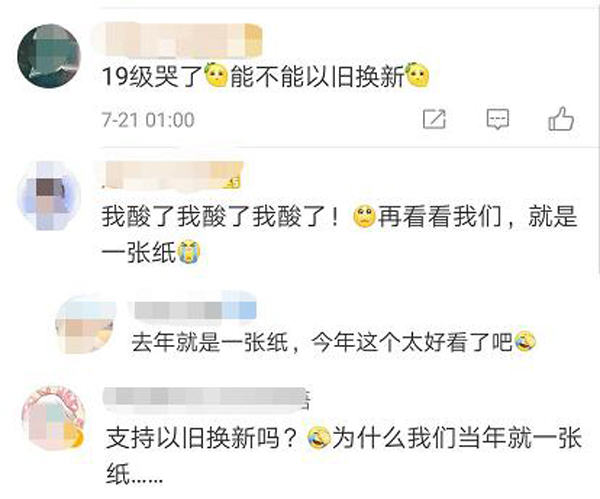The width and height of the screenshot is (600, 499).
Task: Tap the laughing-tears emoji after 太好看了吧
Action: click(525, 342)
